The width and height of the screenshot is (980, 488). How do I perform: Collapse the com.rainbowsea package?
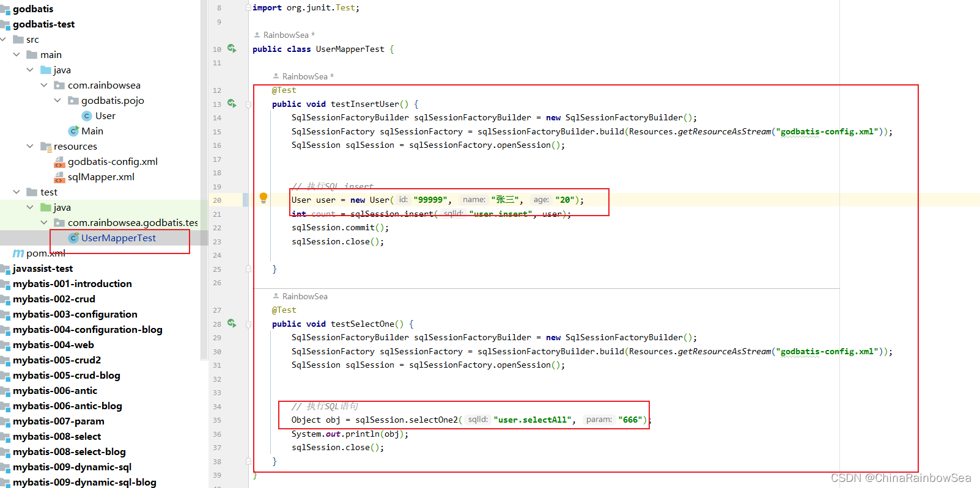44,85
